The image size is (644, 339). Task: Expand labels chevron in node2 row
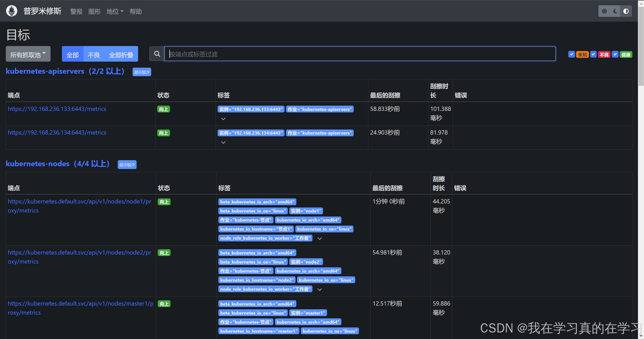coord(320,289)
